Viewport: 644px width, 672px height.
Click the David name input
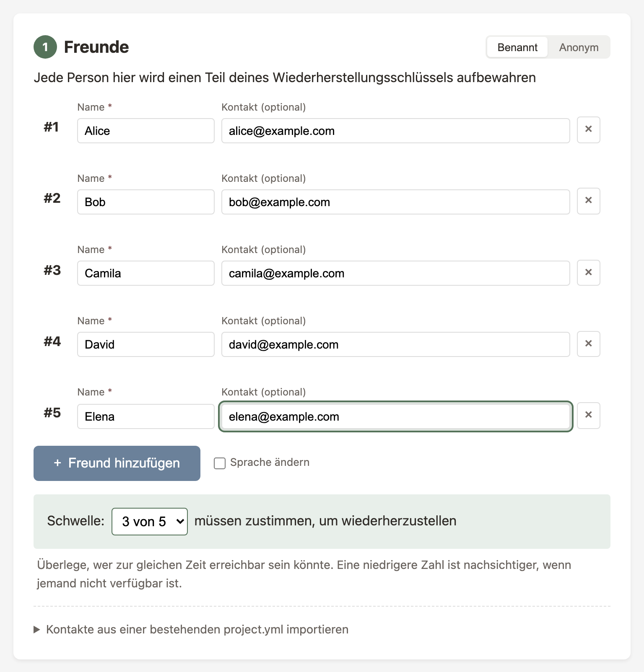click(145, 344)
